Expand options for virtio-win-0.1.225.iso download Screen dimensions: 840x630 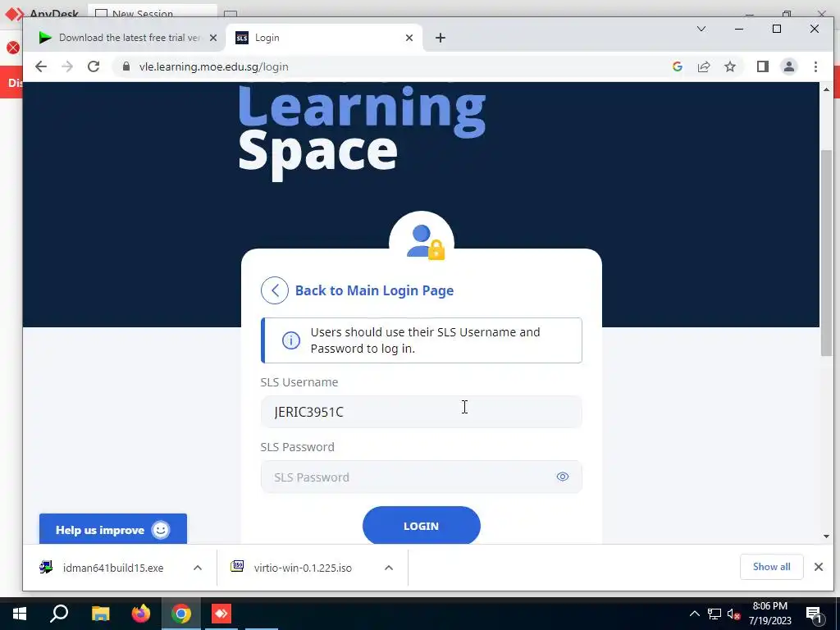[x=389, y=568]
